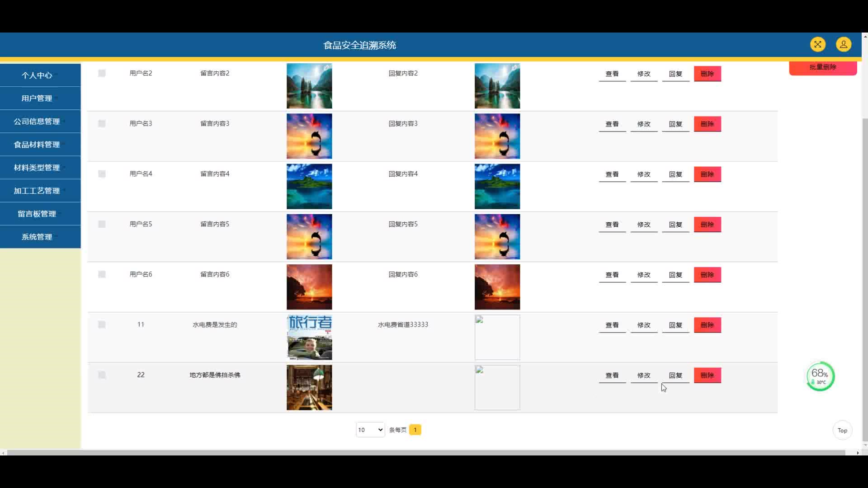The image size is (868, 488).
Task: Tick the checkbox for 用户名5 row
Action: (x=102, y=224)
